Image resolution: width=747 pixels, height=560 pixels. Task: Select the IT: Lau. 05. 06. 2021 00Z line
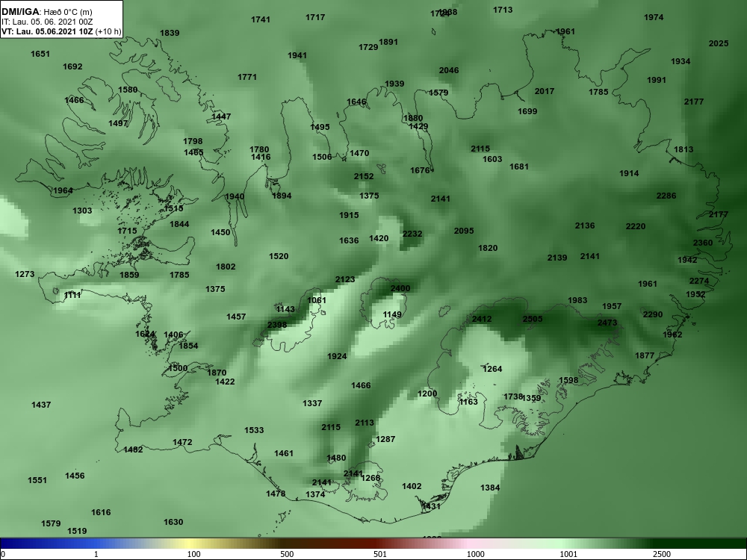[x=46, y=22]
